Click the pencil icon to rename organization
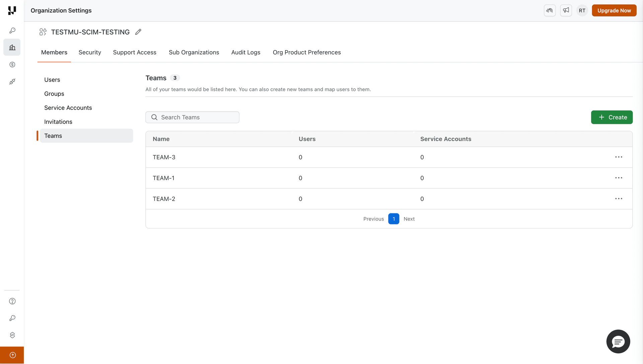This screenshot has height=364, width=643. (x=138, y=32)
